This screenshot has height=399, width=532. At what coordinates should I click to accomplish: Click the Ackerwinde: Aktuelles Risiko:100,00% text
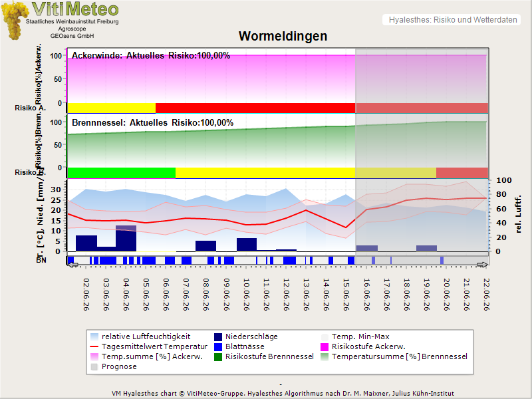(151, 56)
